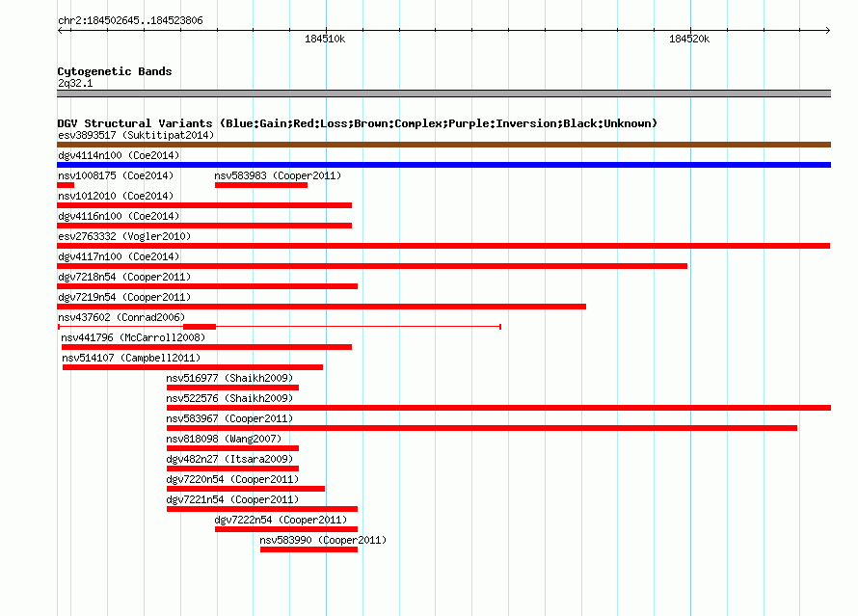Open the nsv583990 (Cooper2011) label

[x=323, y=540]
